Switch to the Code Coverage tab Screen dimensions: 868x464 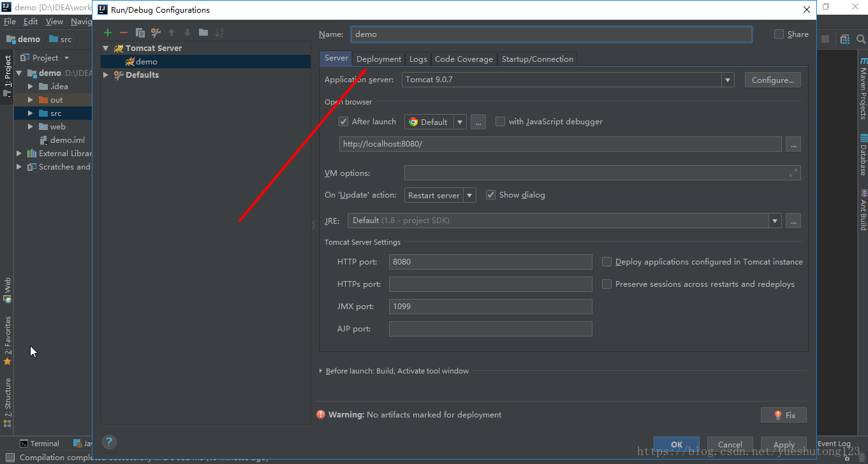[x=464, y=59]
